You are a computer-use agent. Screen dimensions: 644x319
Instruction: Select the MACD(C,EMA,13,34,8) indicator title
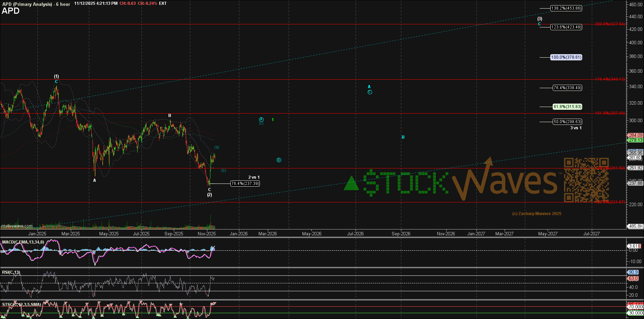[23, 242]
